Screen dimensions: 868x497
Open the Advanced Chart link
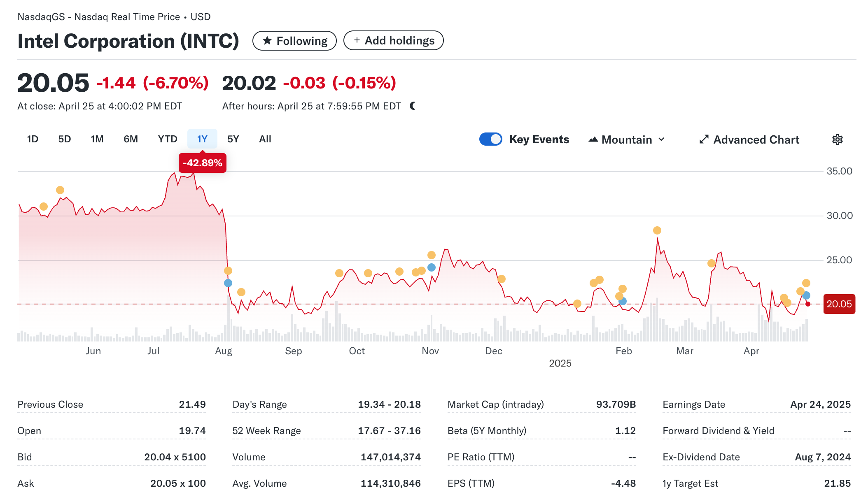756,139
